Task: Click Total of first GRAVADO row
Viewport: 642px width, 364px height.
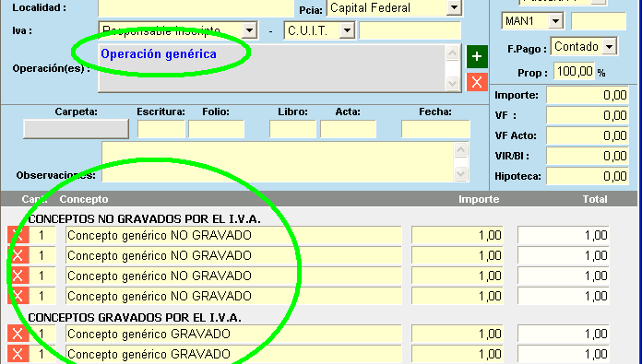Action: pos(564,335)
